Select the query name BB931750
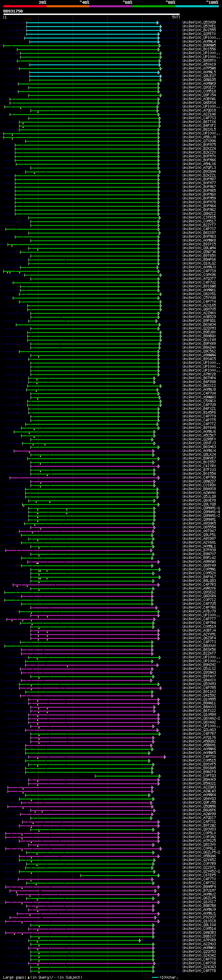This screenshot has height=980, width=222. [13, 11]
